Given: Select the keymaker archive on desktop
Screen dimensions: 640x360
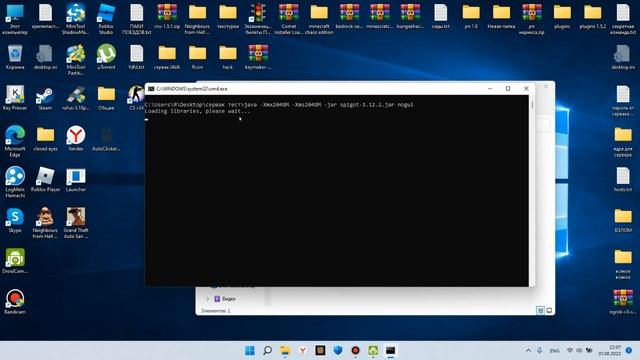Looking at the screenshot, I should [x=258, y=56].
